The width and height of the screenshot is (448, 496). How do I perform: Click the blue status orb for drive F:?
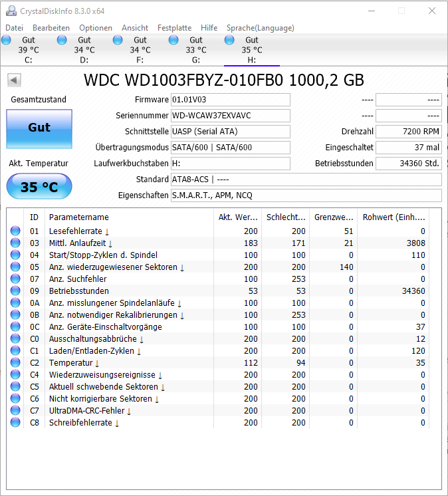coord(118,40)
